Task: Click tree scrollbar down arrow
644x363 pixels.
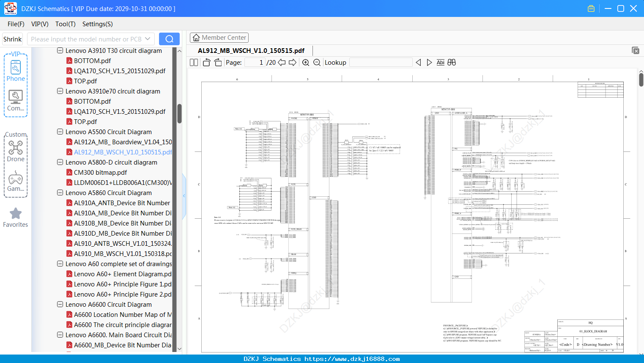Action: 179,349
